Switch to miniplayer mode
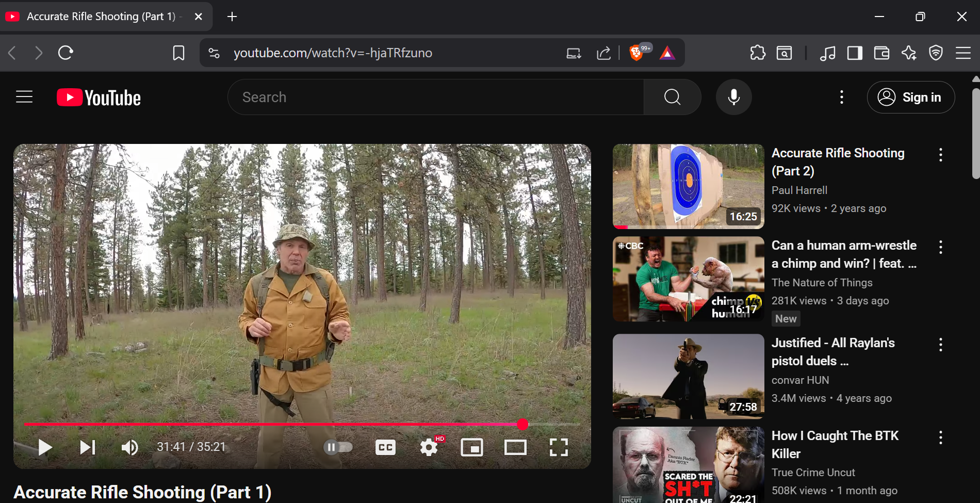The height and width of the screenshot is (503, 980). (x=472, y=447)
